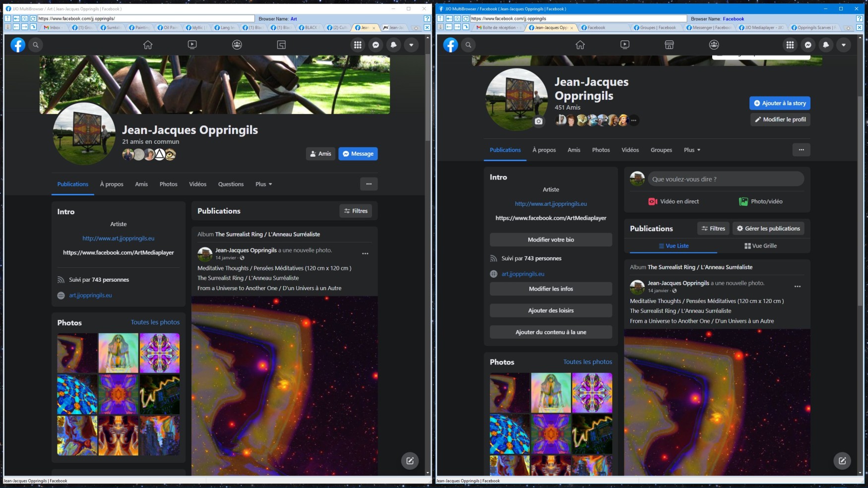Click the search magnifier in right browser
Screen dimensions: 868x488
coord(468,45)
